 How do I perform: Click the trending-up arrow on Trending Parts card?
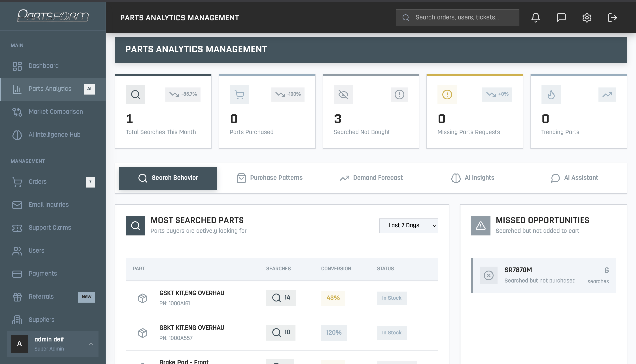607,95
